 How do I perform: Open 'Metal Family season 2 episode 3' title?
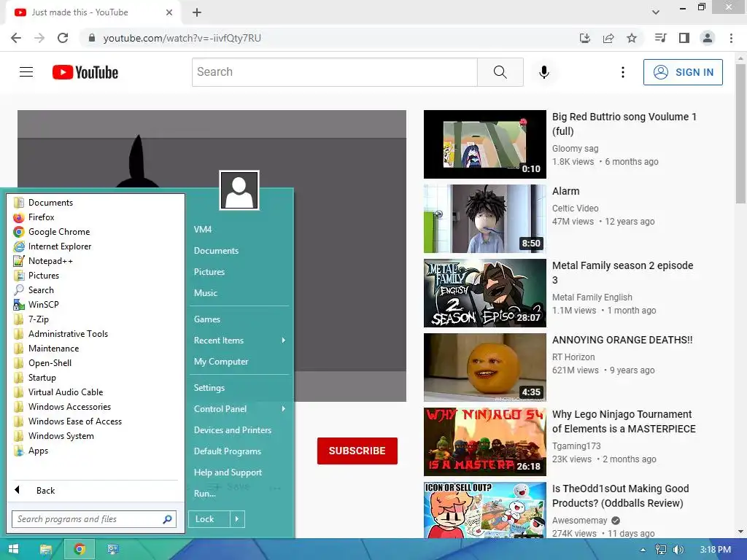623,273
